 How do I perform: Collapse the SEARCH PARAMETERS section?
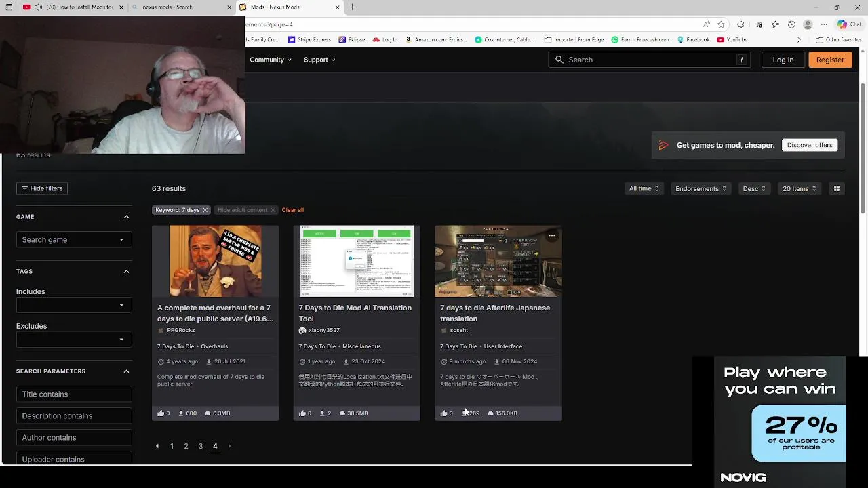(x=126, y=371)
